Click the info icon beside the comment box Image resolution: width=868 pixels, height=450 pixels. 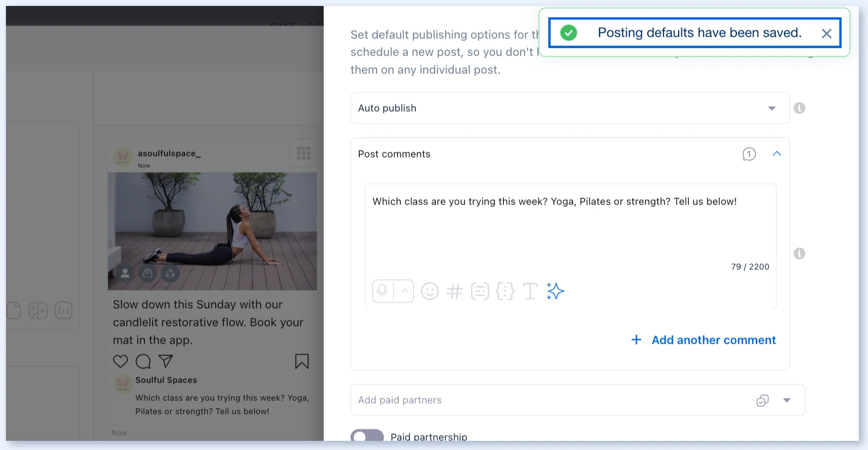(799, 254)
